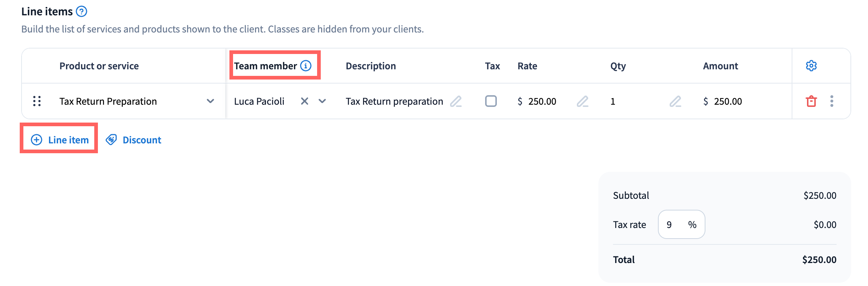Click the Rate value 250.00
Viewport: 868px width, 286px height.
point(542,101)
